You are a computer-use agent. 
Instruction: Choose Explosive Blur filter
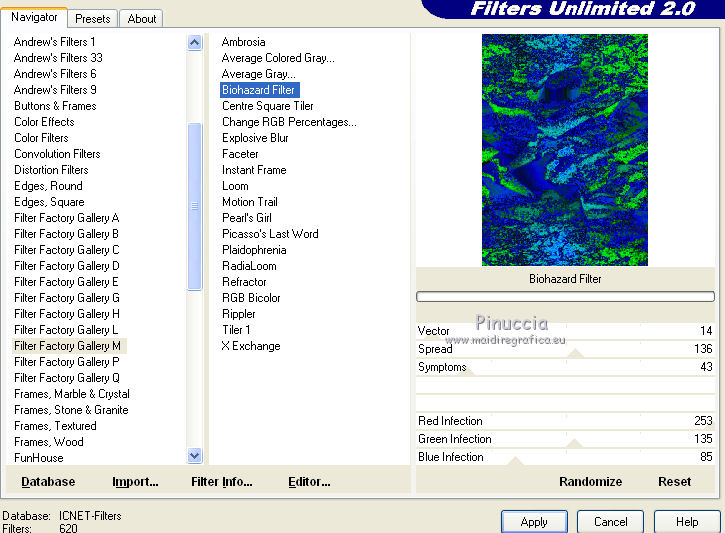coord(255,138)
